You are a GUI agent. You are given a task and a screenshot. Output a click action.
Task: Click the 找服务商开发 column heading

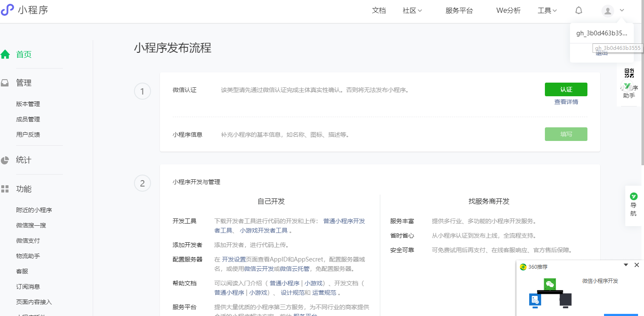[489, 201]
